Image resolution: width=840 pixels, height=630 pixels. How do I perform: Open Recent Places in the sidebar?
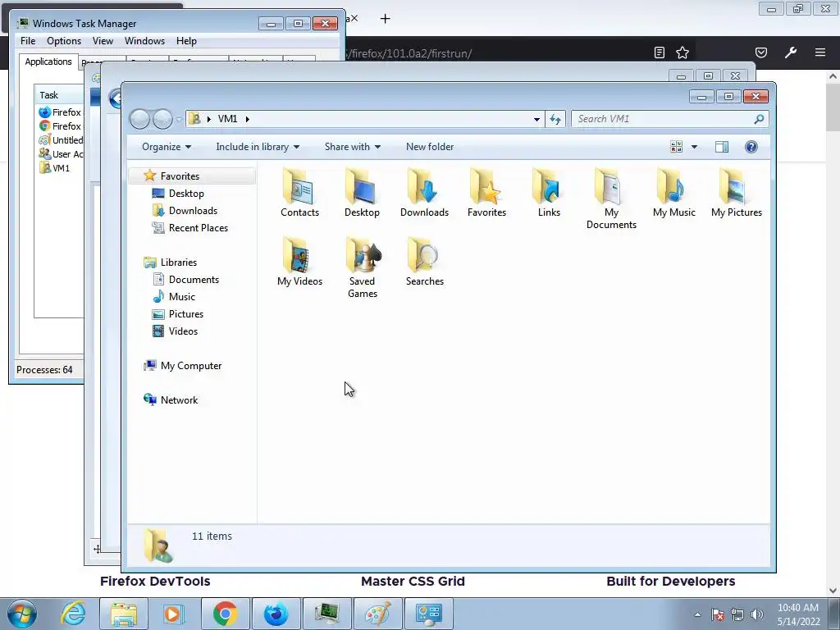[199, 228]
